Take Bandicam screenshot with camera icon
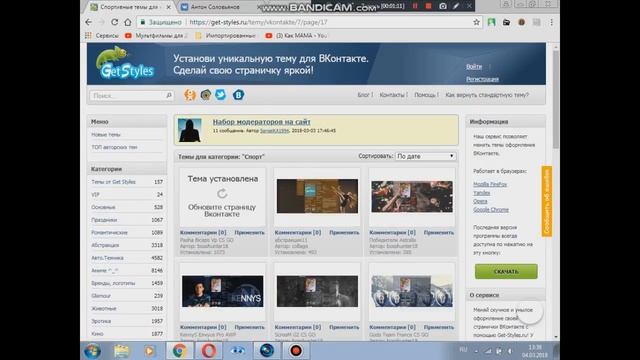This screenshot has width=640, height=360. [443, 6]
